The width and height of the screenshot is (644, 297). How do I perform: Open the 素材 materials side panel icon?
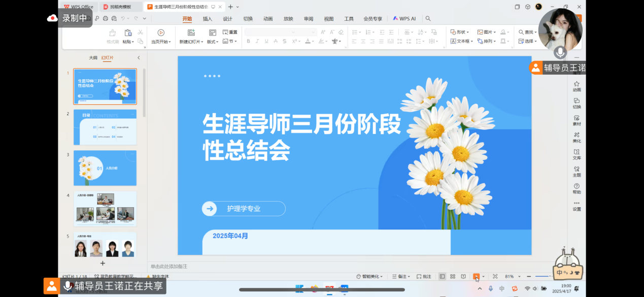pyautogui.click(x=577, y=120)
